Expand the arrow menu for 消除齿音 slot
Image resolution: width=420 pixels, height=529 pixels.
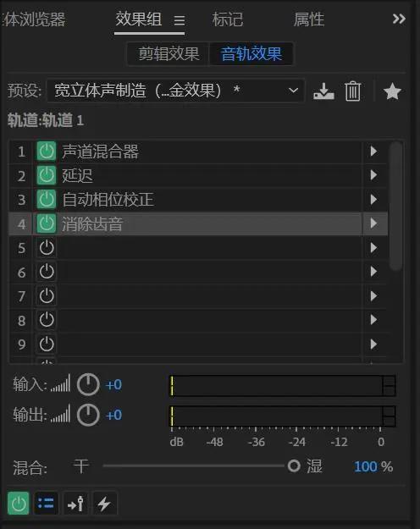point(373,223)
